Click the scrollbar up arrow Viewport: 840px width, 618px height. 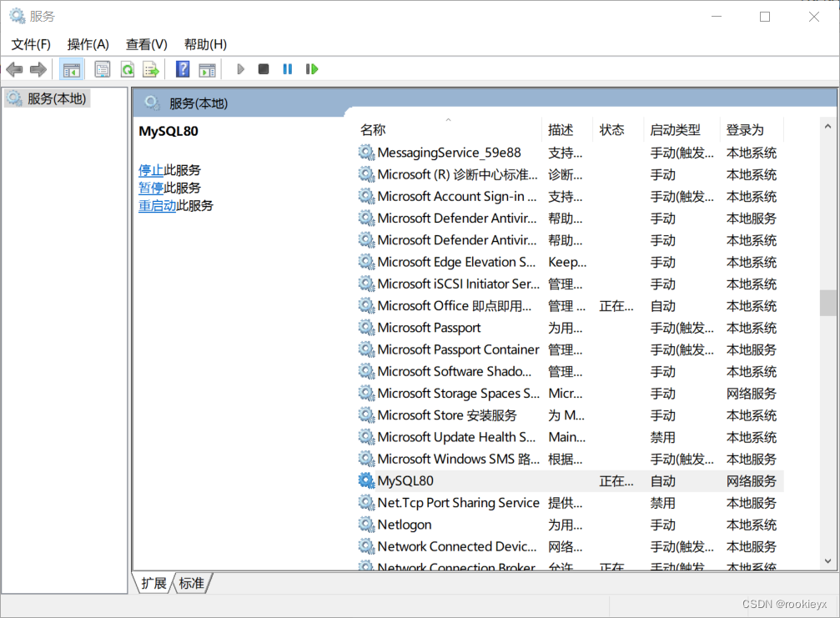[x=827, y=127]
